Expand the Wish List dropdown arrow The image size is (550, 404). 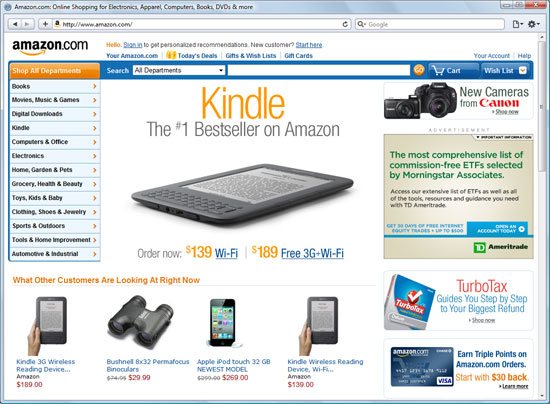click(x=523, y=70)
